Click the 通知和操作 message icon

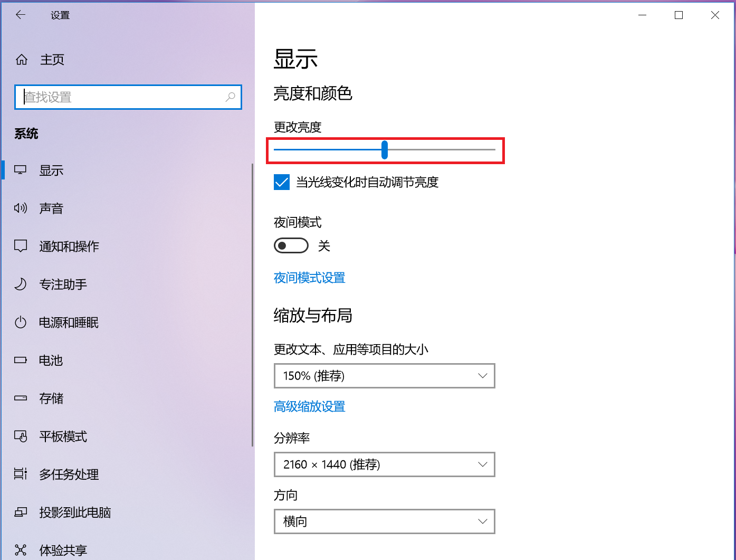click(x=21, y=246)
